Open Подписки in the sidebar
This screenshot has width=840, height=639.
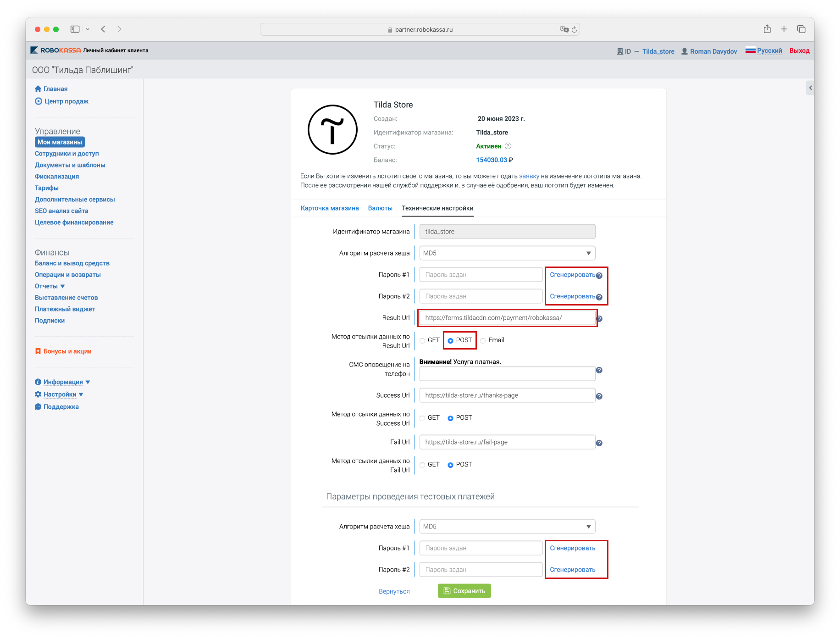click(x=50, y=321)
